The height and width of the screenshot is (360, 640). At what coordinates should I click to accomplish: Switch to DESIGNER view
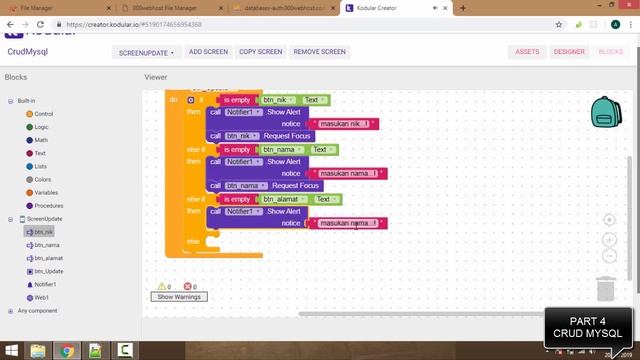coord(569,52)
